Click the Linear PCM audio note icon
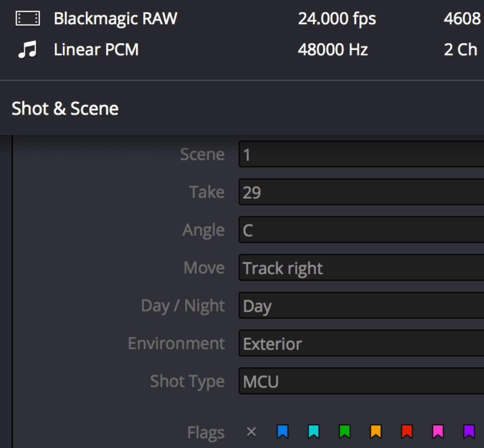The image size is (484, 448). coord(27,49)
